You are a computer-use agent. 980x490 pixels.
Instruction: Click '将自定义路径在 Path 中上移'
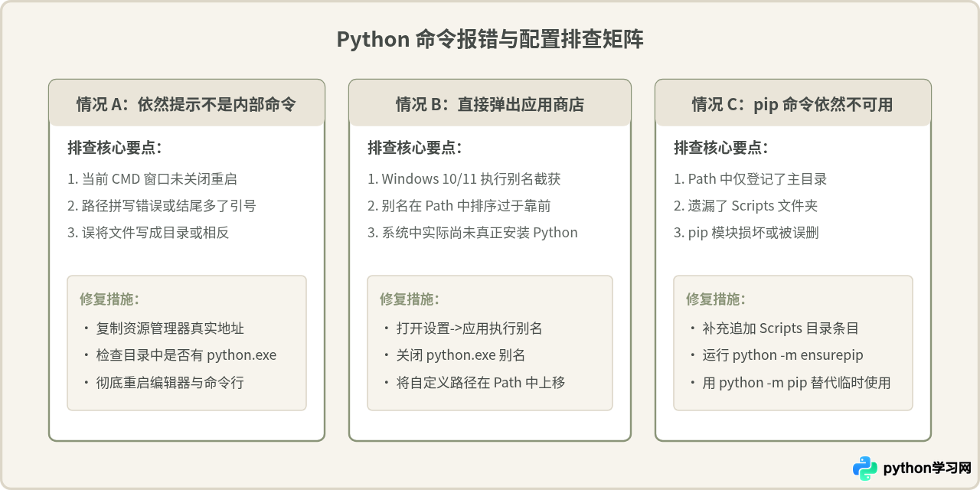(x=481, y=382)
